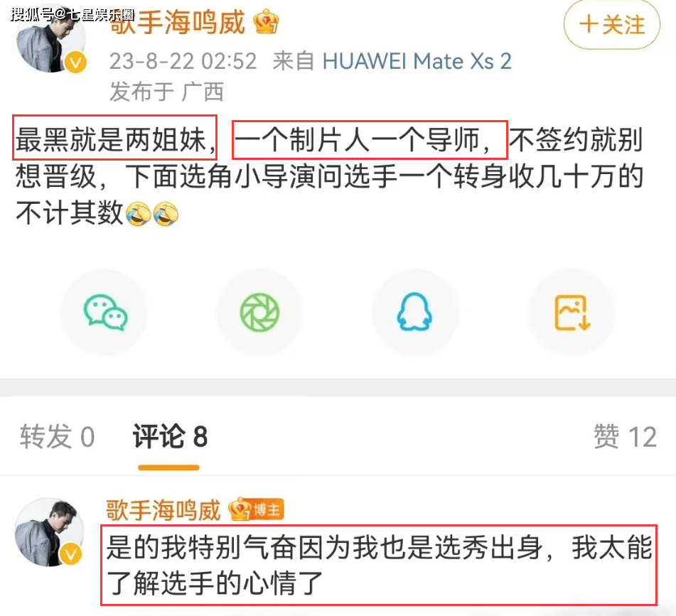Switch to the 转发 0 tab
676x616 pixels.
click(57, 436)
